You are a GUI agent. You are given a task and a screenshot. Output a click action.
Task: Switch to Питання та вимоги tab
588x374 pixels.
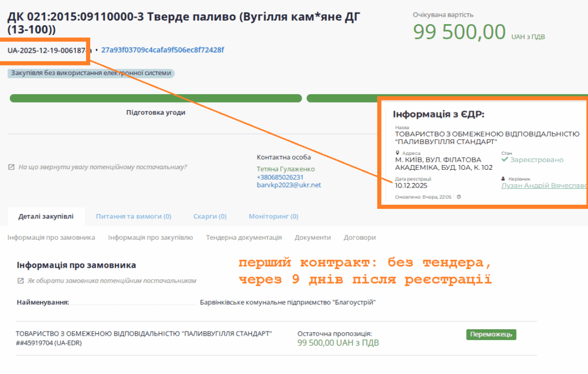point(133,216)
